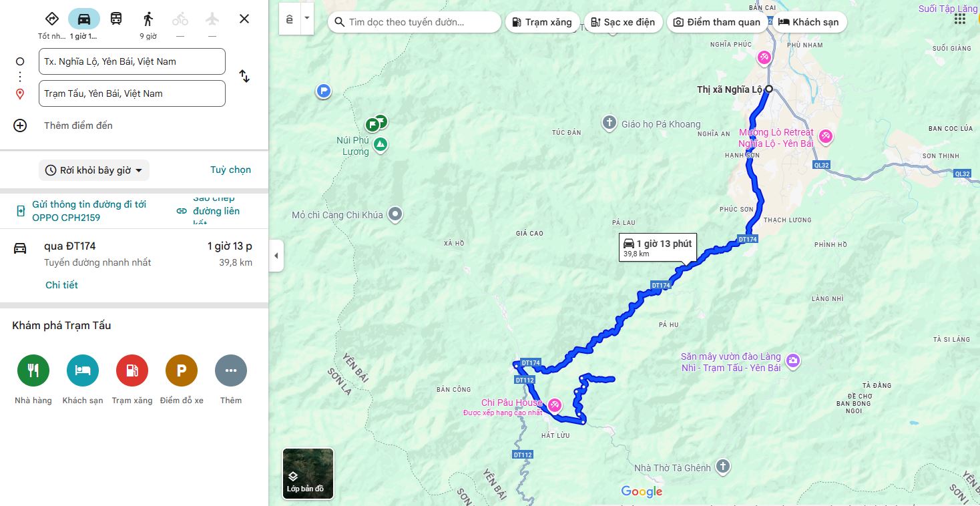Click the green Nhà hàng explore icon
Screen dimensions: 980x506
tap(33, 370)
